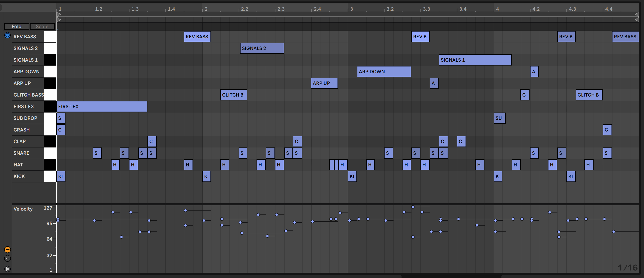Image resolution: width=644 pixels, height=278 pixels.
Task: Select the loop end brace marker
Action: pos(637,14)
